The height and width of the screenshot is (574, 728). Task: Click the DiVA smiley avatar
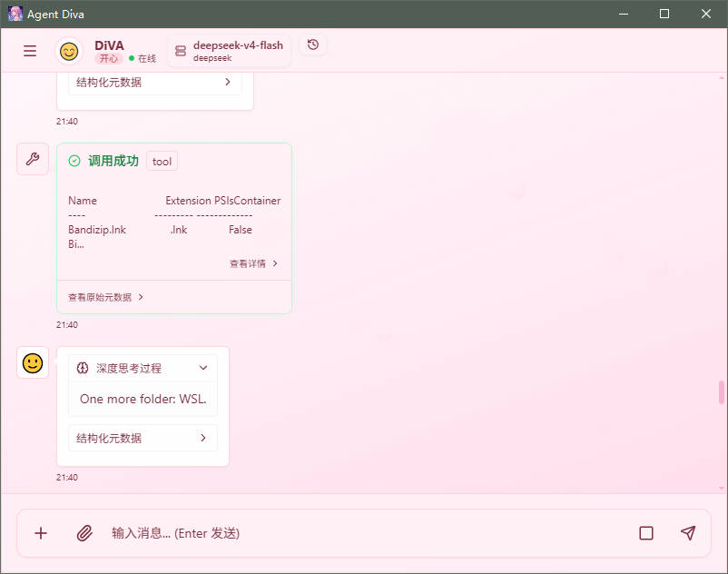click(x=69, y=51)
